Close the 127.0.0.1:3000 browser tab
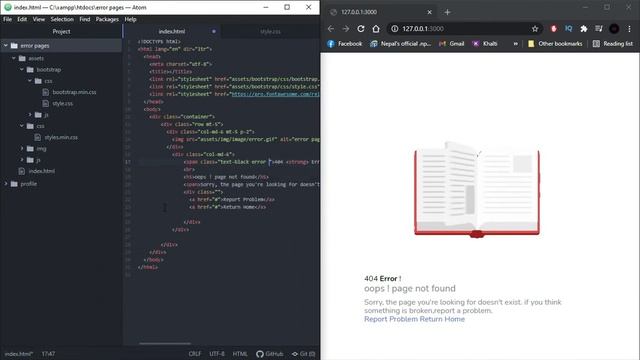Viewport: 640px width, 360px height. pyautogui.click(x=429, y=12)
